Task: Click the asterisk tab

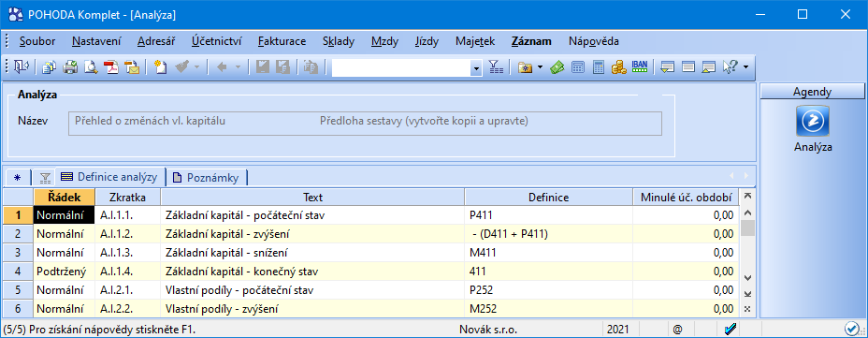Action: (17, 178)
